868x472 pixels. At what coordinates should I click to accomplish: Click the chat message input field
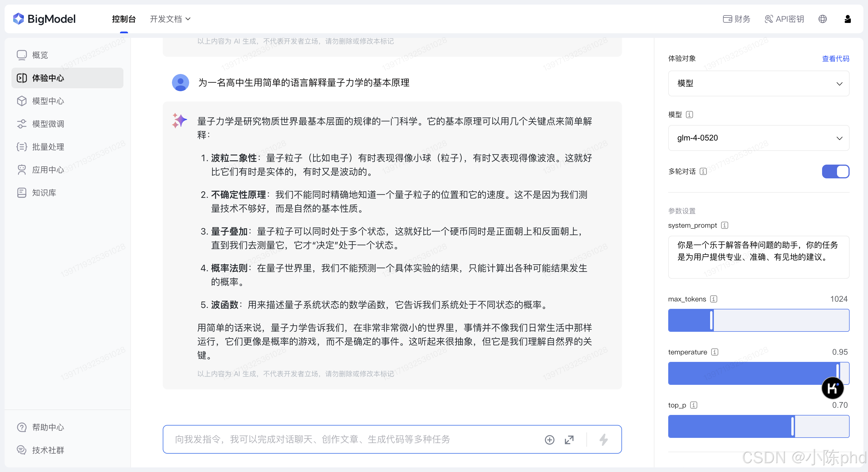(x=392, y=439)
